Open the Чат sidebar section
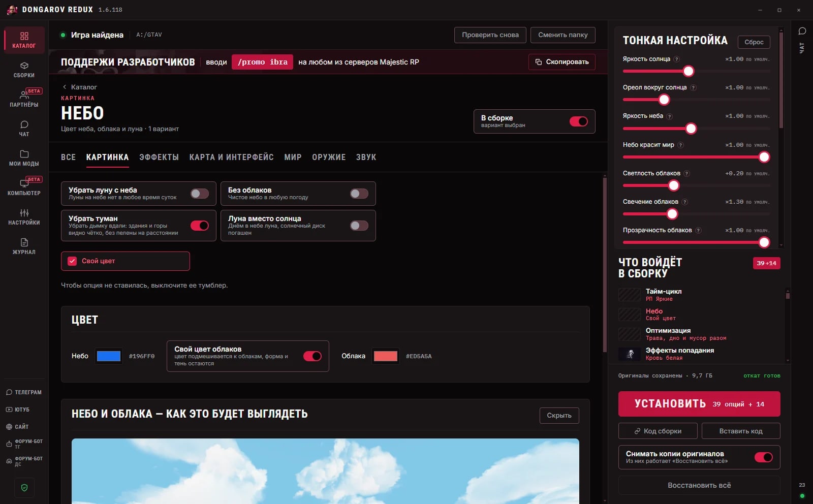Viewport: 813px width, 504px height. coord(24,129)
